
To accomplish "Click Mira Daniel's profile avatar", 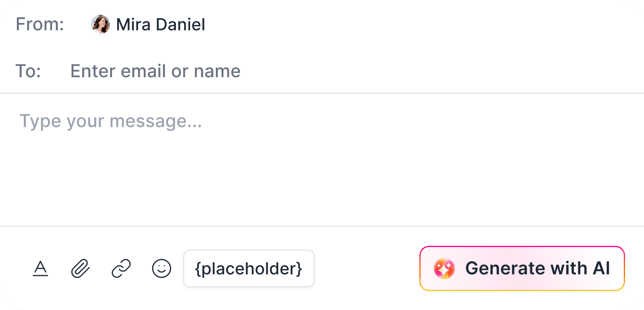I will 100,25.
